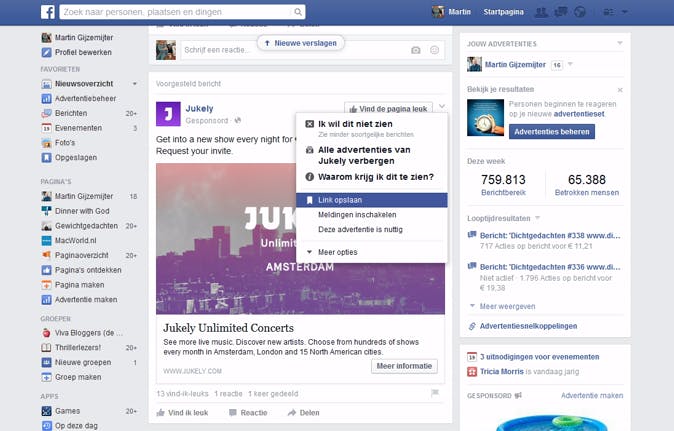Image resolution: width=674 pixels, height=431 pixels.
Task: Open Foto's icon in sidebar
Action: click(x=46, y=143)
